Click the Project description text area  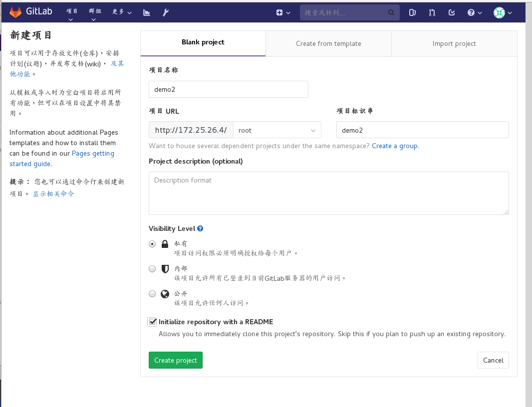click(328, 194)
